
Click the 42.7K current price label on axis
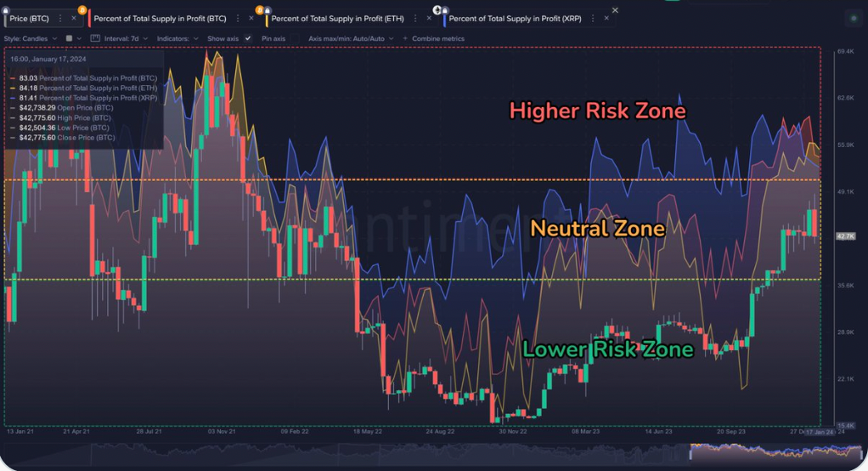[845, 236]
